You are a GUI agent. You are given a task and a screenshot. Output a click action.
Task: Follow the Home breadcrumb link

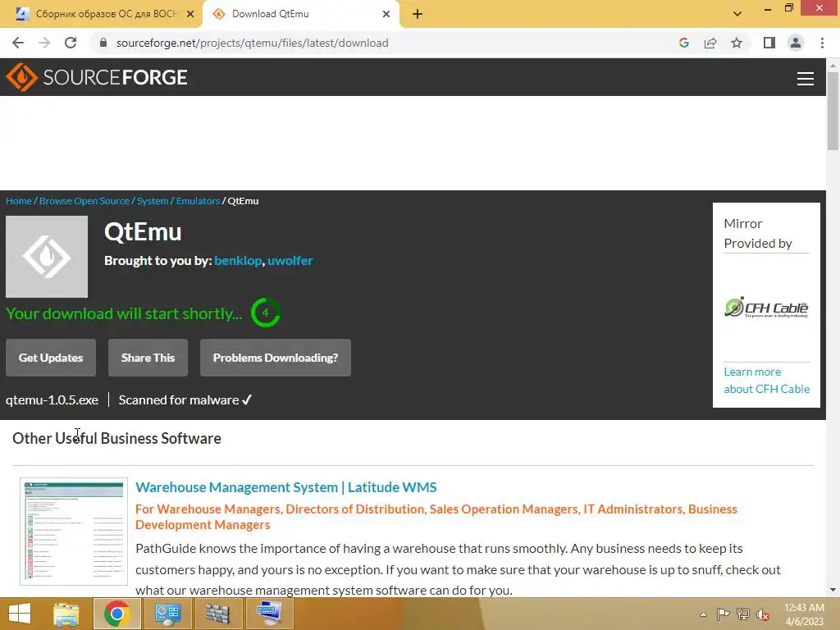pos(19,201)
